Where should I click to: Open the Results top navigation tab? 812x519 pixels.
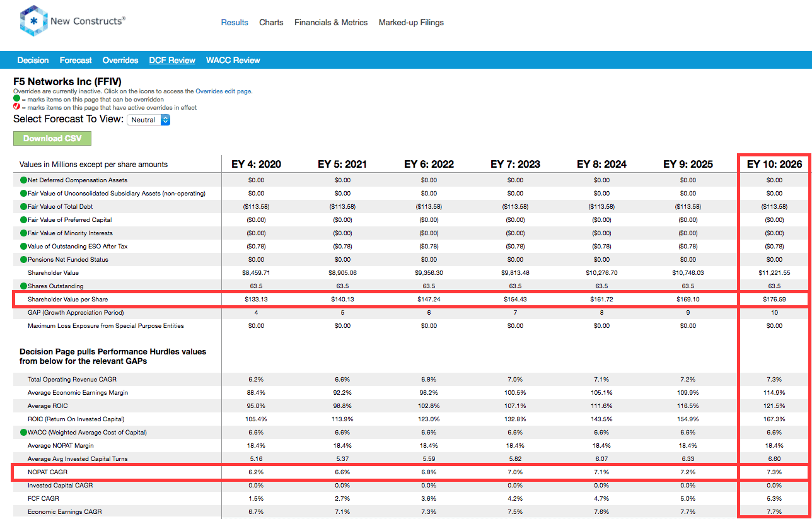pyautogui.click(x=235, y=22)
